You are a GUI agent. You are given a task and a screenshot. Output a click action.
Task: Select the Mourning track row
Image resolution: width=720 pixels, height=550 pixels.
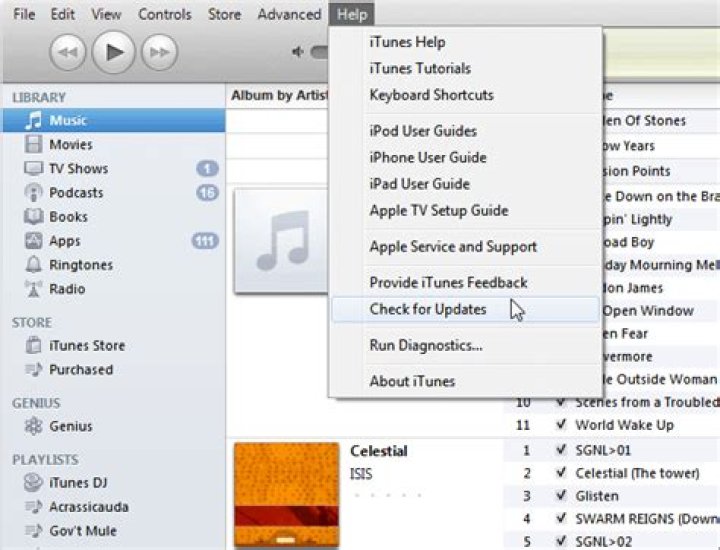coord(661,265)
